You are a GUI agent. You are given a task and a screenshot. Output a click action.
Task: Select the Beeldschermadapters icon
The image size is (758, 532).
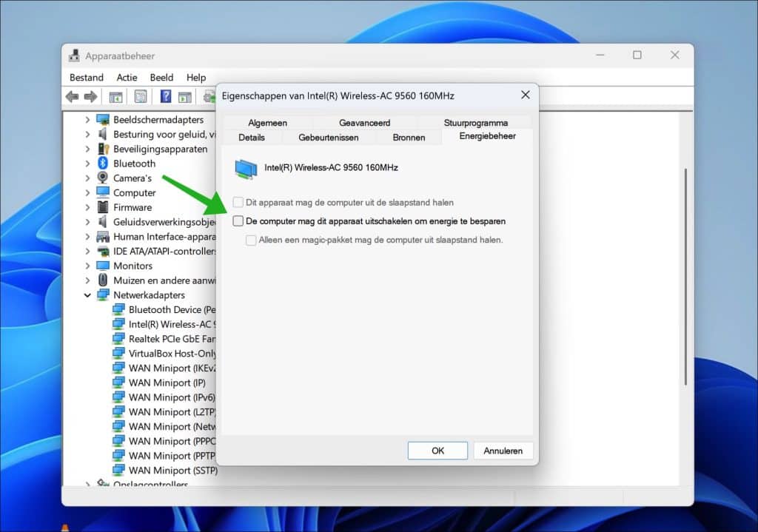pos(103,119)
